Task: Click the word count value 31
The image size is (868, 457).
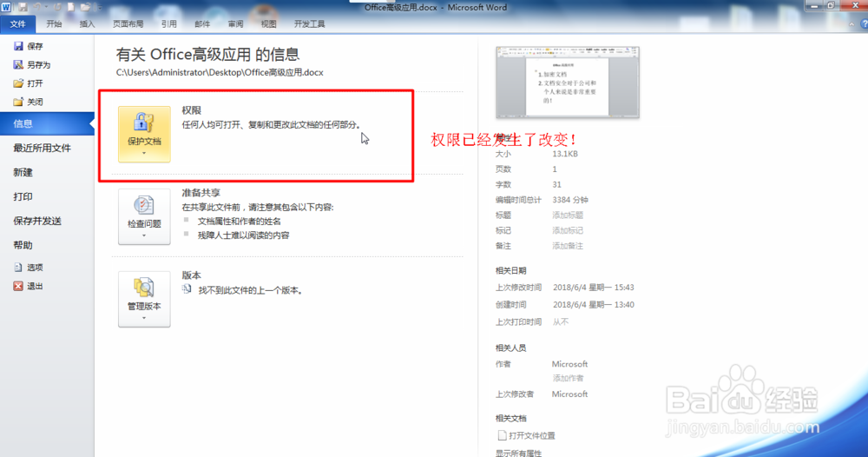Action: point(557,184)
